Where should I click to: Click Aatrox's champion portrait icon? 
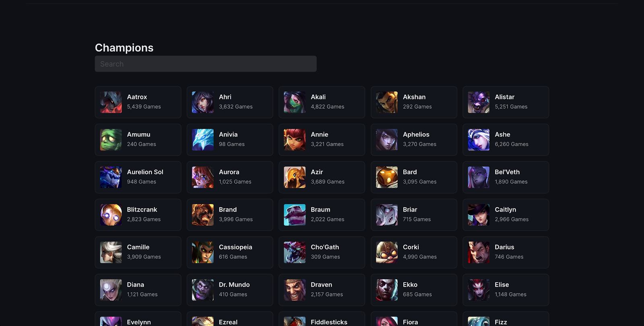(x=111, y=102)
